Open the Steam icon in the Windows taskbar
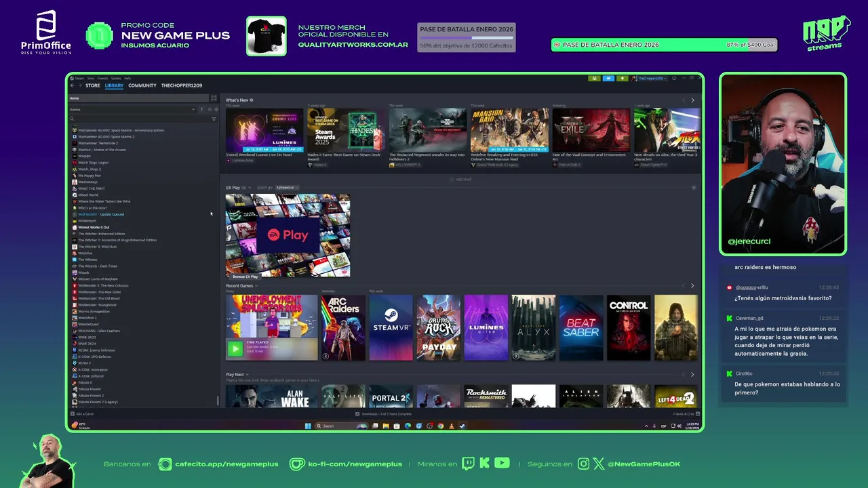Screen dimensions: 868x488 pos(462,426)
